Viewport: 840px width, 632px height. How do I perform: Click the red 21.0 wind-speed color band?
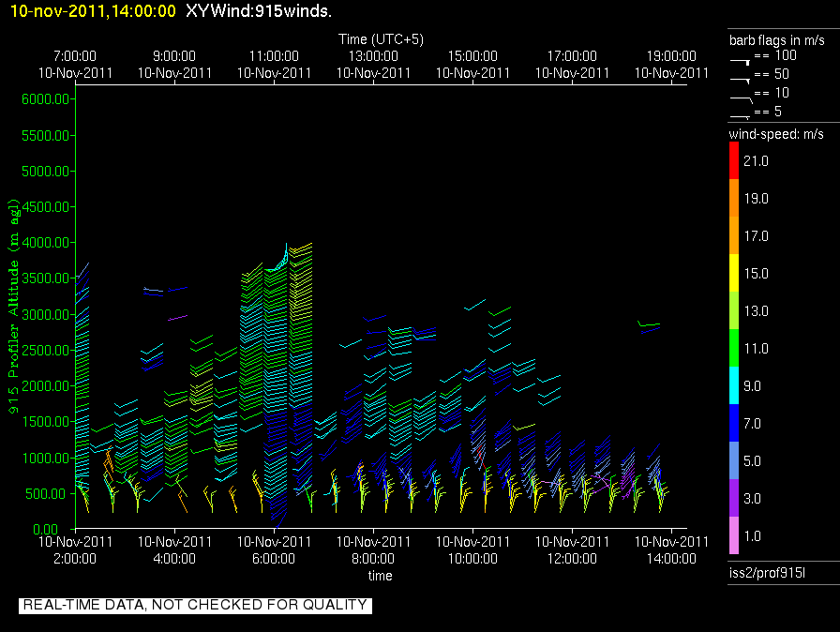tap(734, 160)
